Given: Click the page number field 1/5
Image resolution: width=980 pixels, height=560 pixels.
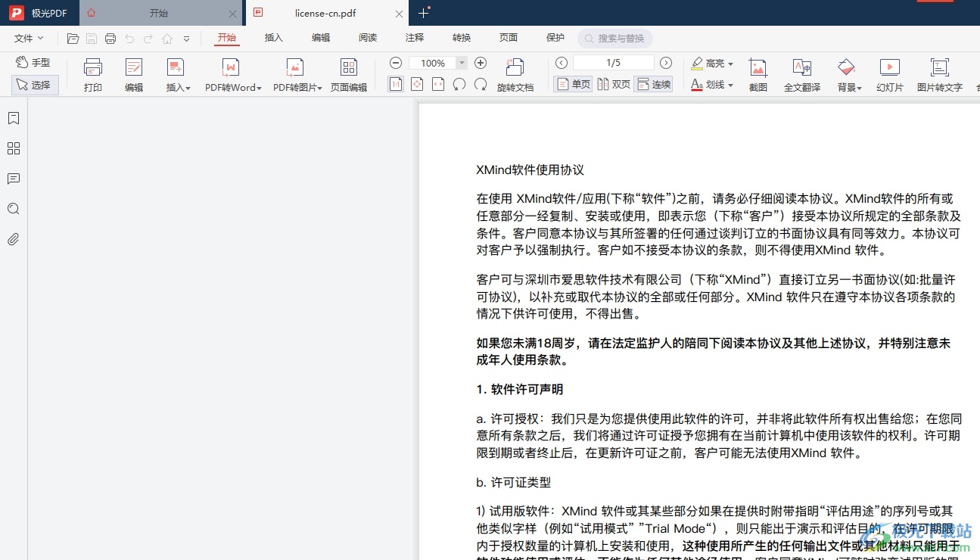Looking at the screenshot, I should [x=614, y=63].
